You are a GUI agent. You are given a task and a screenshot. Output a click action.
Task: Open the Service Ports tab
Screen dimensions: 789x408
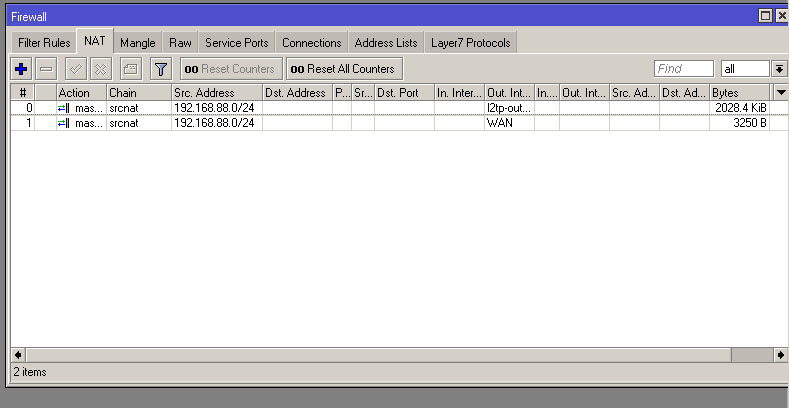[236, 43]
